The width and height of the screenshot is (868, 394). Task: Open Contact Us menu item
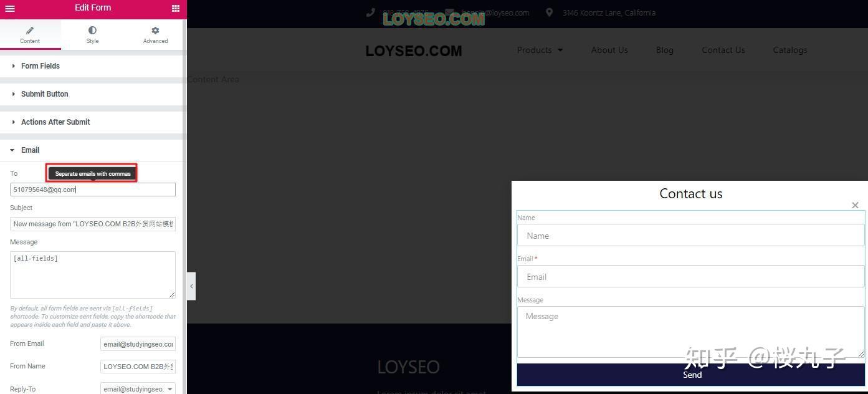coord(723,50)
